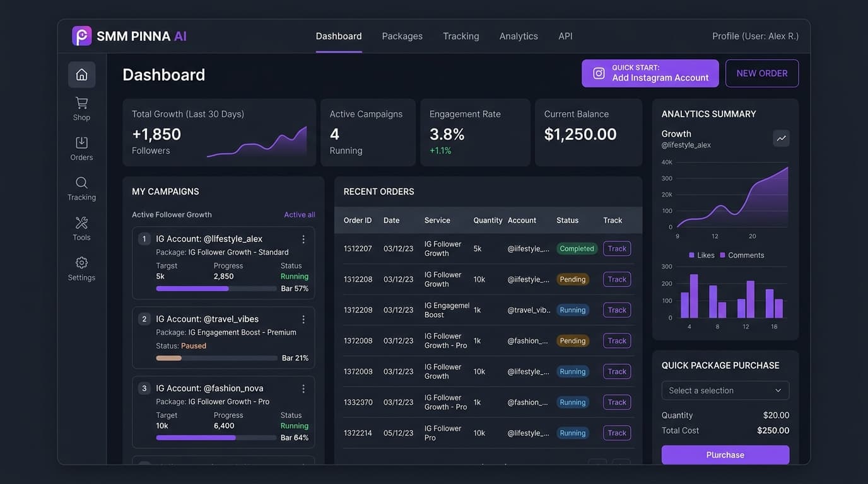Open the API tab
Image resolution: width=868 pixels, height=484 pixels.
[565, 37]
